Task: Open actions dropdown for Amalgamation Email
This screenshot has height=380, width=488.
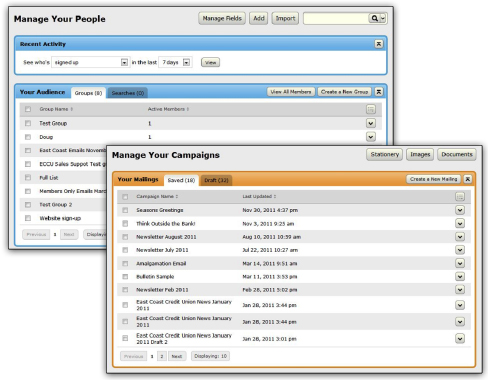Action: point(460,263)
